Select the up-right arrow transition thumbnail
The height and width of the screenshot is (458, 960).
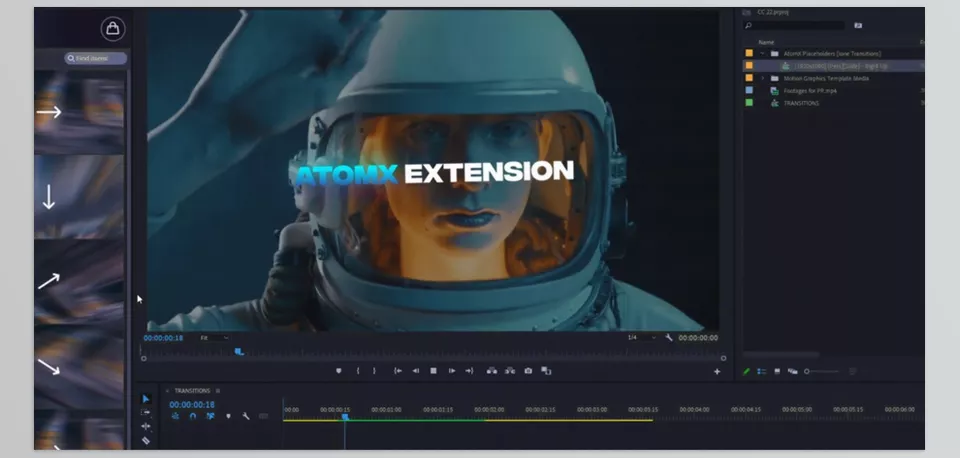[x=79, y=282]
